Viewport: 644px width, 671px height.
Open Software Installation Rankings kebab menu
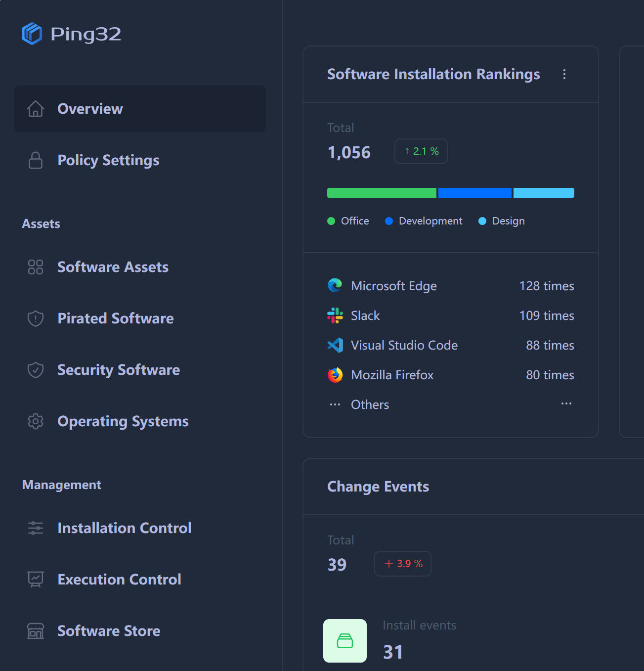pos(564,74)
